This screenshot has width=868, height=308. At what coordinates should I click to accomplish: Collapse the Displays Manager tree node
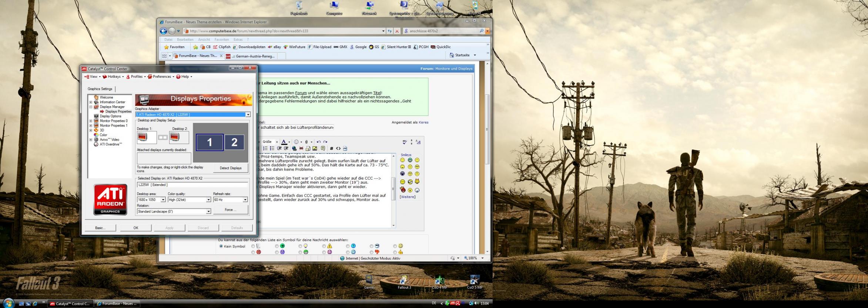coord(91,107)
